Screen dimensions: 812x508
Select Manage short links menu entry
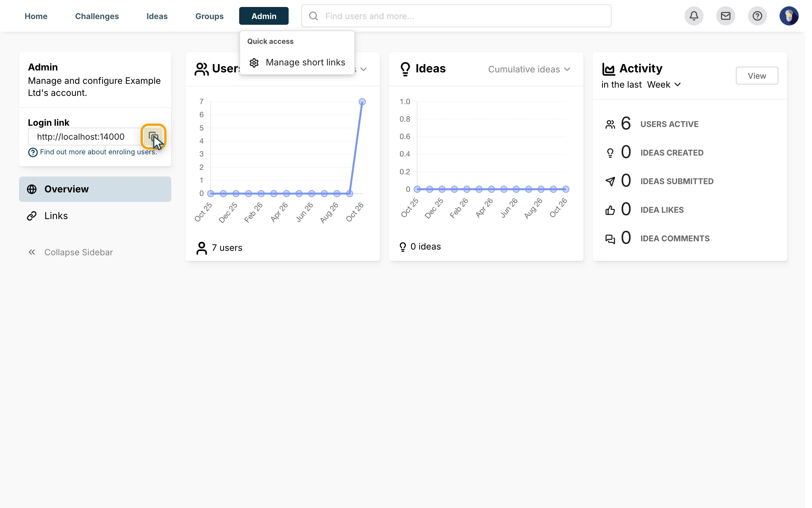pyautogui.click(x=297, y=63)
